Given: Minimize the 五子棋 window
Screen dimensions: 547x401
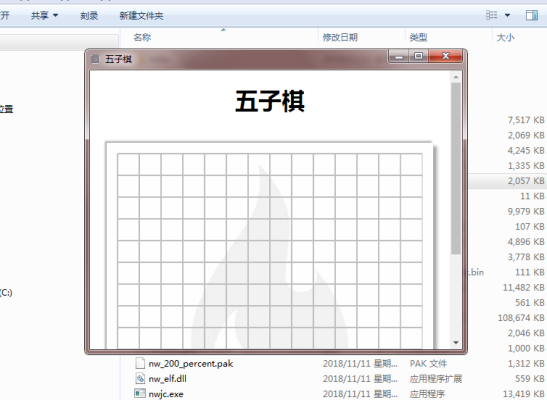Looking at the screenshot, I should tap(399, 56).
